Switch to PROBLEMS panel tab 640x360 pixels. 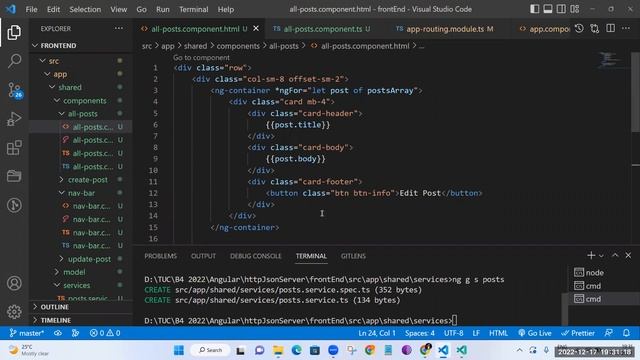coord(160,256)
